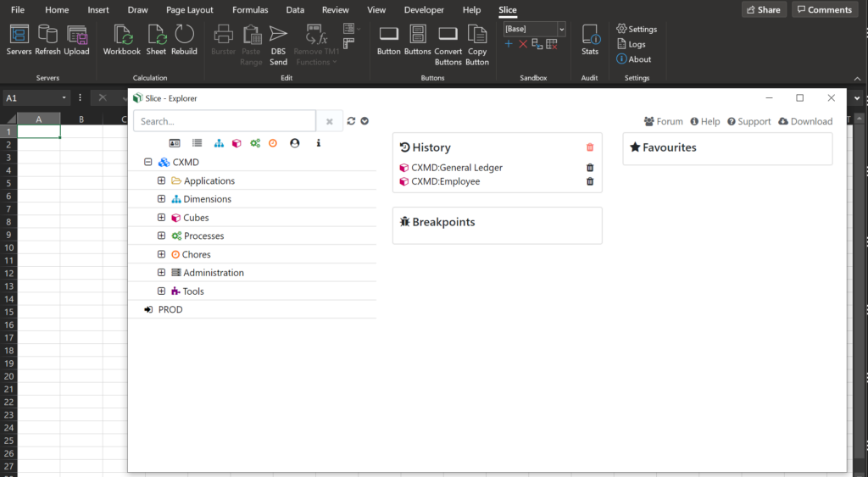Expand the Cubes tree node
The image size is (868, 477).
tap(161, 218)
